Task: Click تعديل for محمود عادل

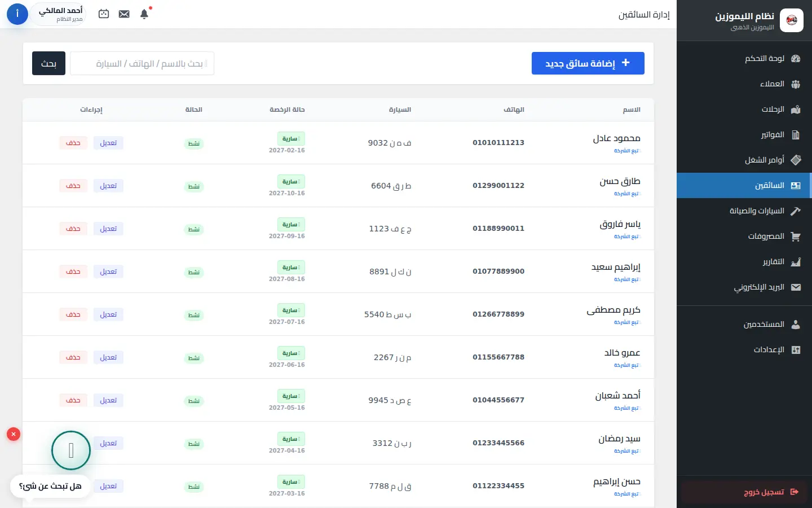Action: (108, 143)
